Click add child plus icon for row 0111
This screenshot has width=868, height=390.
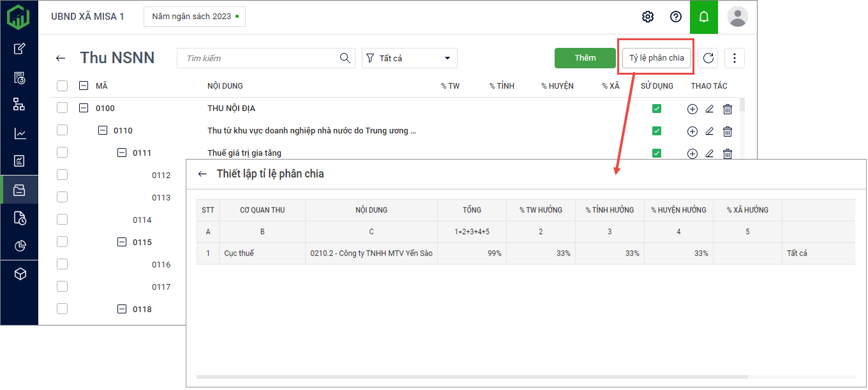coord(692,153)
